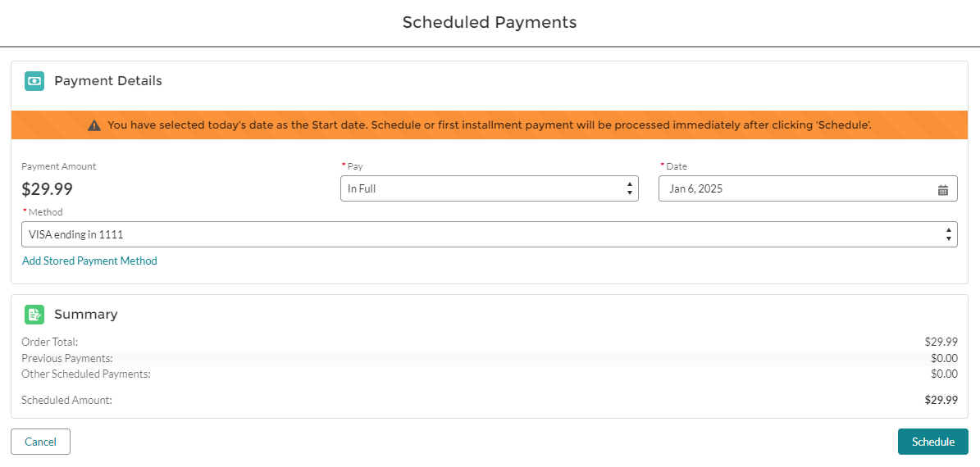980x467 pixels.
Task: Select the Previous Payments row label
Action: tap(67, 358)
